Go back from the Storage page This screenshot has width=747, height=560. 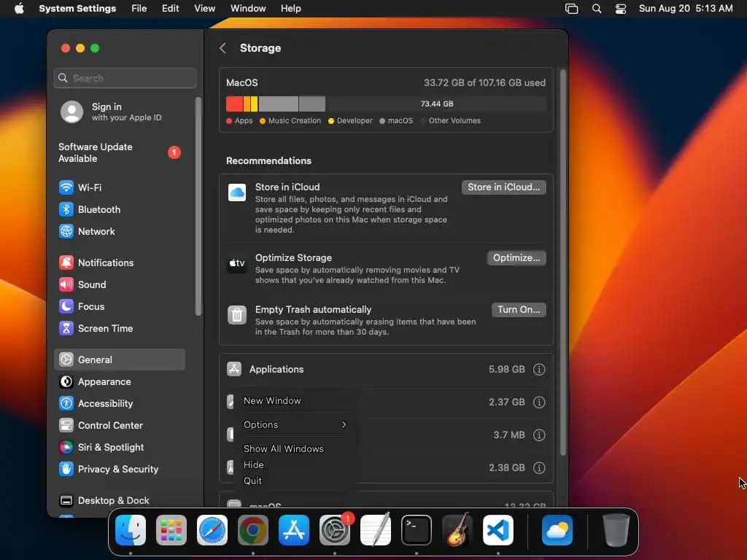point(222,48)
